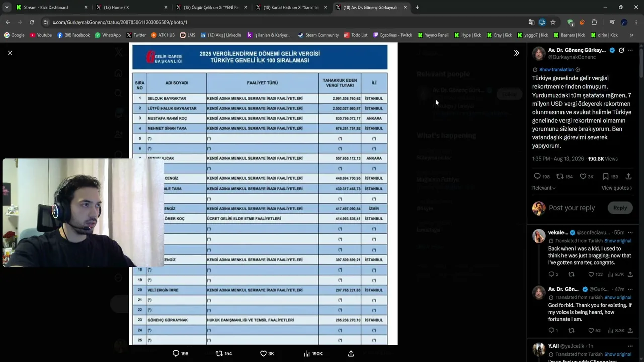Open the (86) Facebook bookmark

tap(73, 35)
